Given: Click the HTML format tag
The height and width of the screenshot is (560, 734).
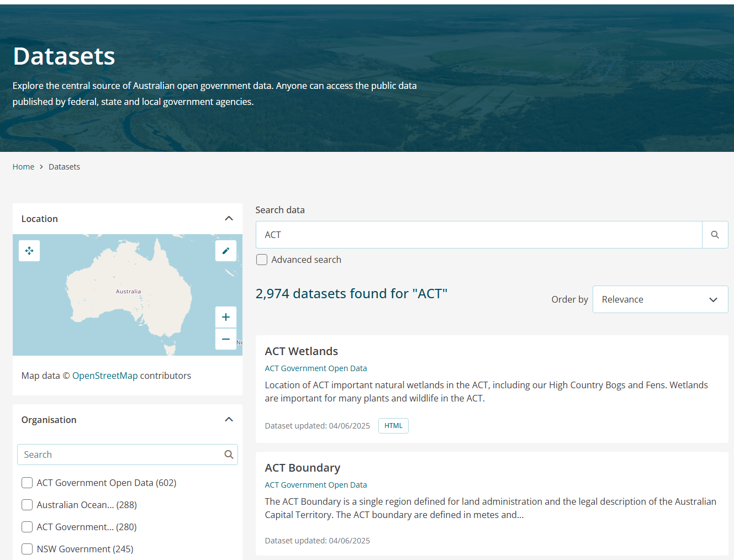Looking at the screenshot, I should [393, 426].
